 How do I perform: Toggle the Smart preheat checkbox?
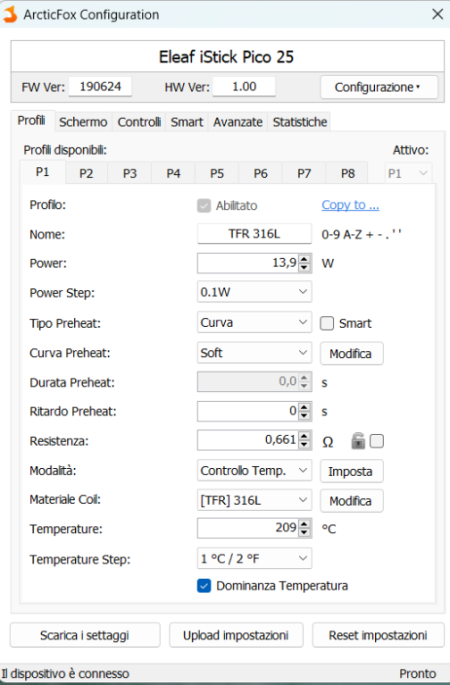[327, 323]
